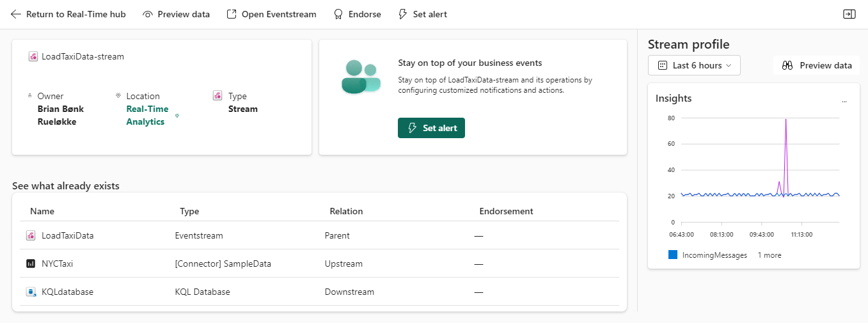This screenshot has height=323, width=868.
Task: Click the Location icon
Action: tap(118, 95)
